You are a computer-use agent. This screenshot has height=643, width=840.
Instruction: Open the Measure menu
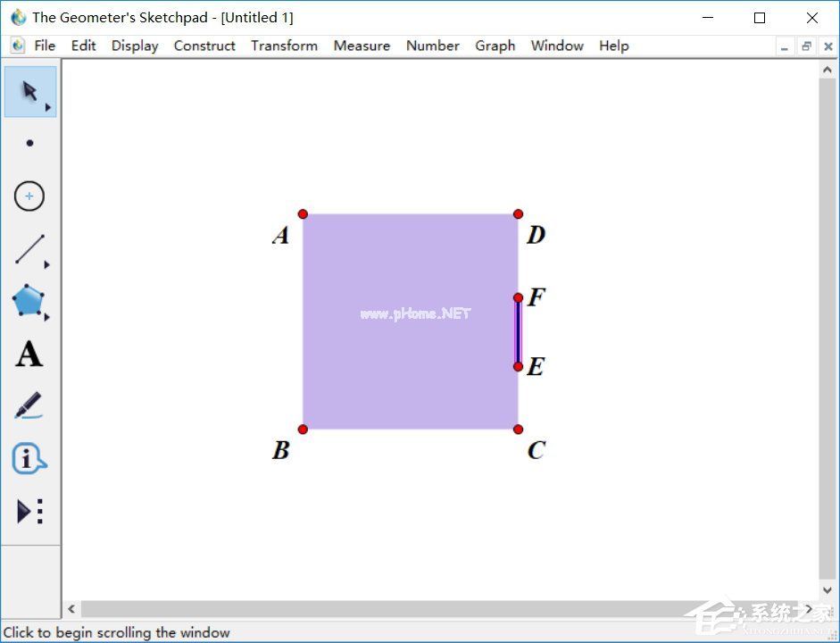[x=362, y=46]
